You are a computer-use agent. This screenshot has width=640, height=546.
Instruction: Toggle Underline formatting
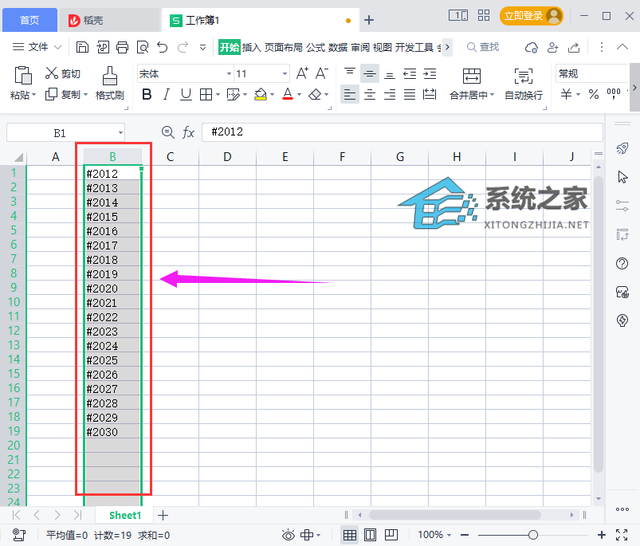pyautogui.click(x=186, y=95)
